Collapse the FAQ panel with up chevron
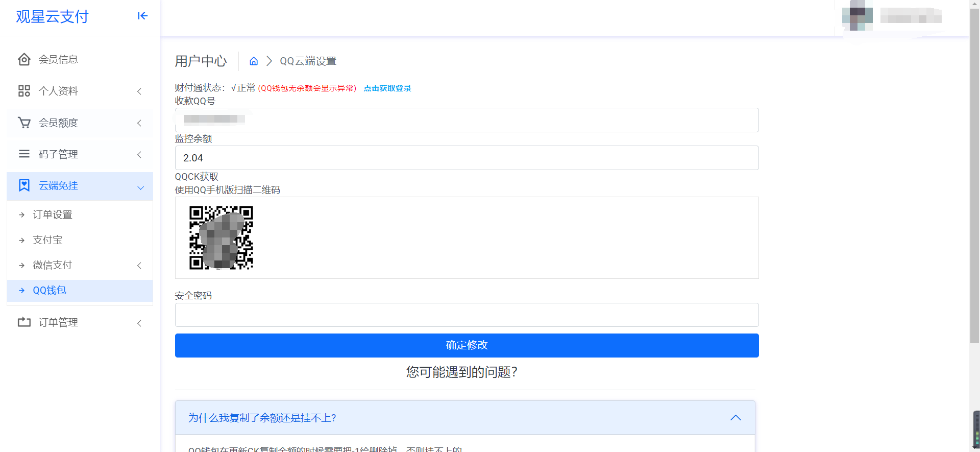The width and height of the screenshot is (980, 452). [x=736, y=418]
